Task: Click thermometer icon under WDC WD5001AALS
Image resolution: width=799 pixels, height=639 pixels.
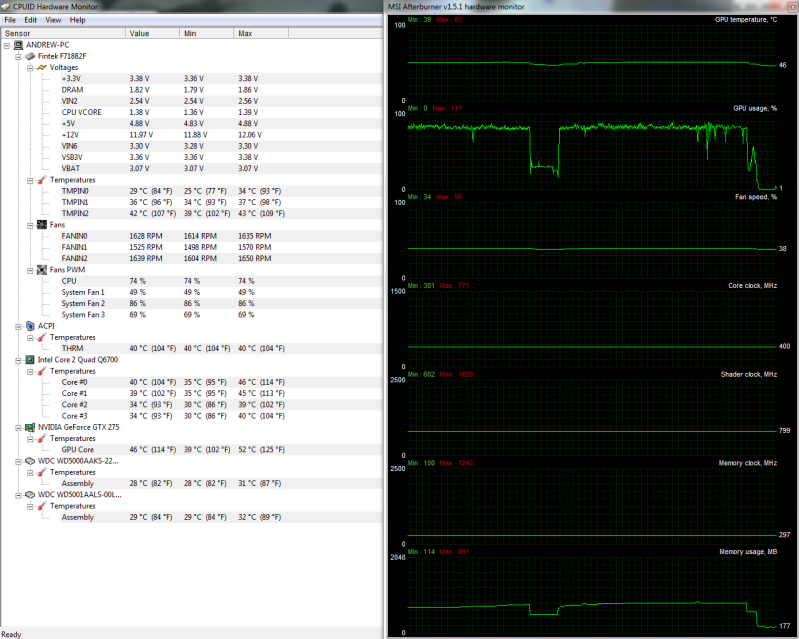Action: point(42,506)
